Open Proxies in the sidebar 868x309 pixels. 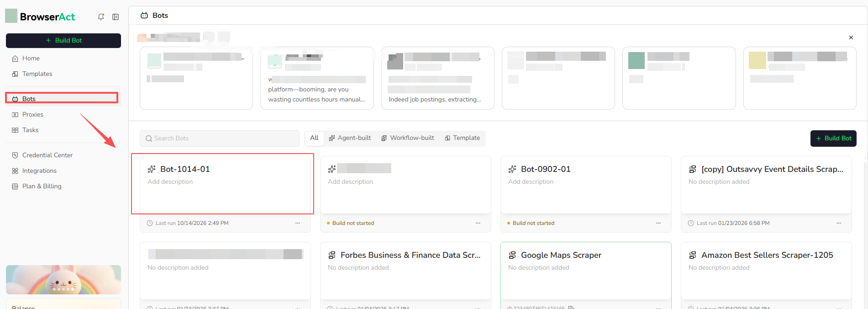33,114
